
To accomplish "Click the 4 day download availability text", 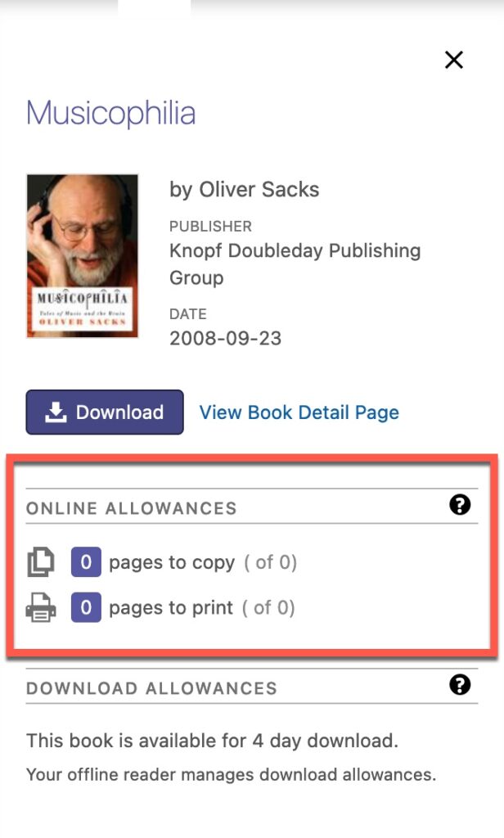I will 212,741.
